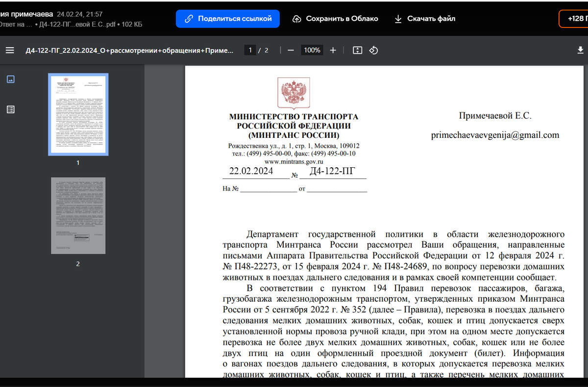The image size is (588, 387).
Task: Click the timestamp 24.02.24, 21:57
Action: coord(80,14)
